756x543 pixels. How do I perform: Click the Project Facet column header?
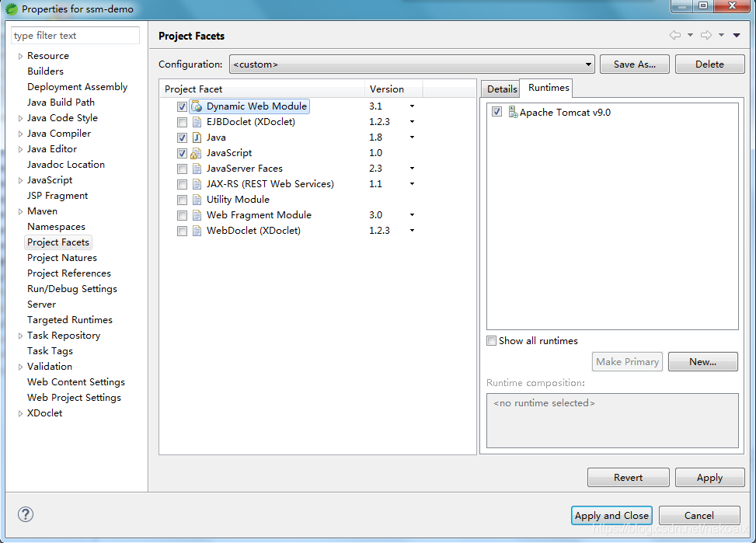click(x=262, y=89)
